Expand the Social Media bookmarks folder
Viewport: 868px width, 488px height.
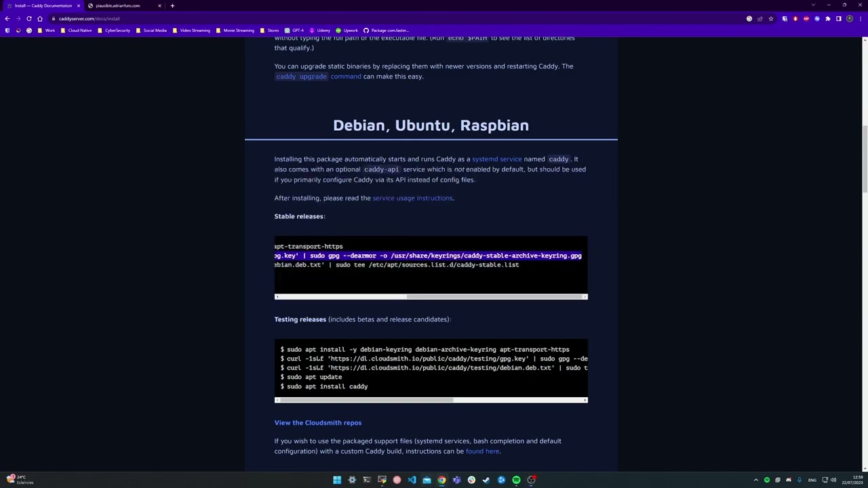point(151,30)
